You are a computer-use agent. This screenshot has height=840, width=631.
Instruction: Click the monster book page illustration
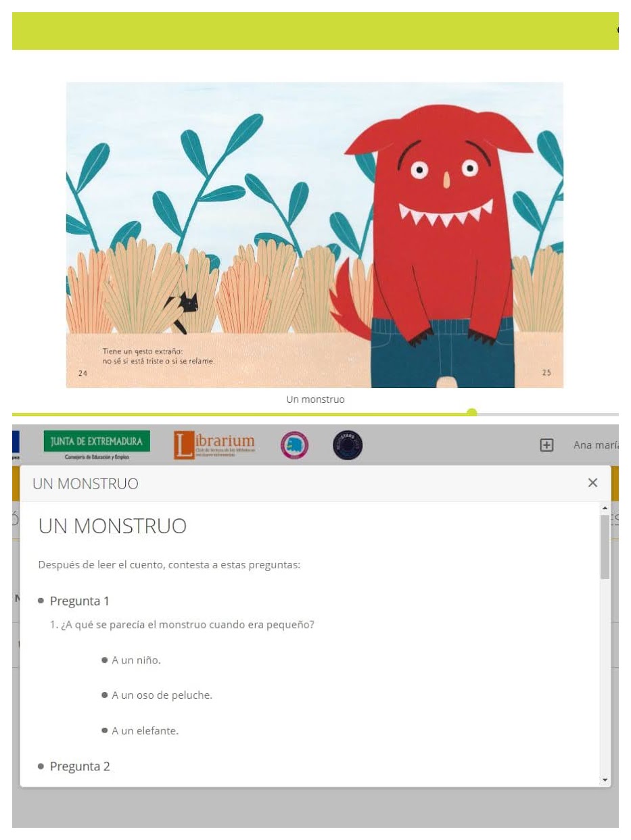(x=314, y=235)
